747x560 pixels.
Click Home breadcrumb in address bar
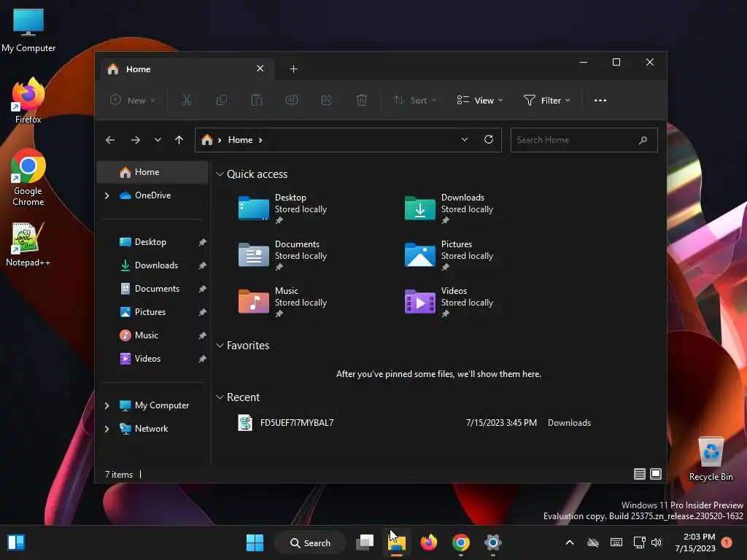tap(240, 140)
